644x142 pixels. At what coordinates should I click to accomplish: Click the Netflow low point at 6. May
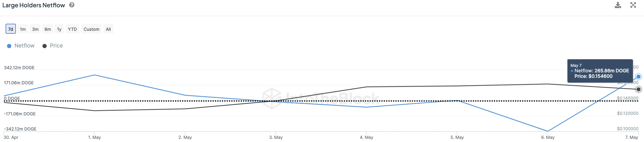coord(548,131)
